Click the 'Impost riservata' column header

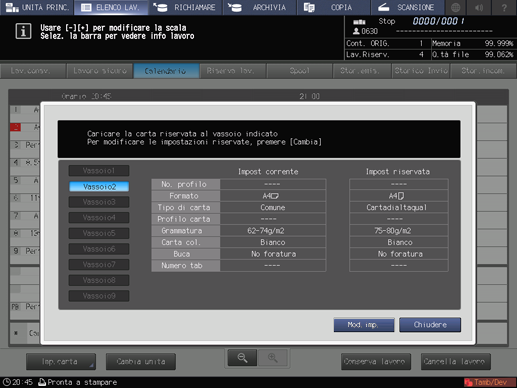coord(398,172)
